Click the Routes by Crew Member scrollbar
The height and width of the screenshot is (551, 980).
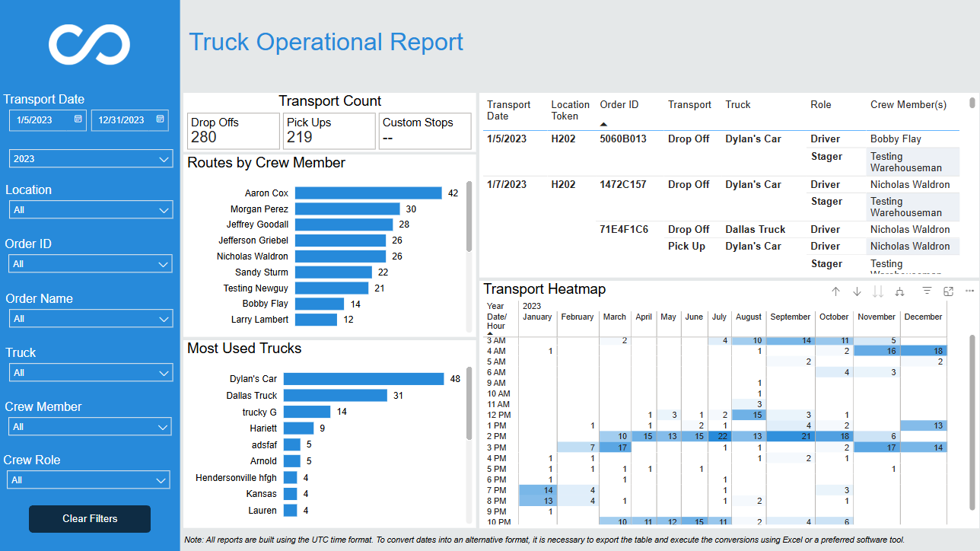point(469,217)
